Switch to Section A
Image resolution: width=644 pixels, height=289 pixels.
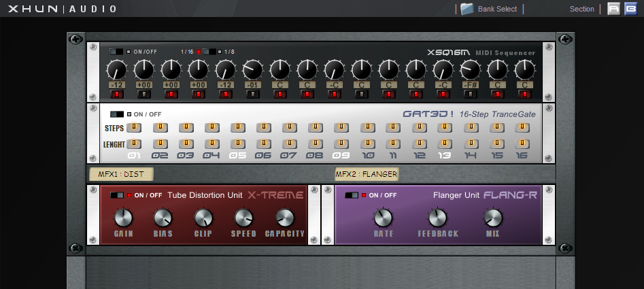[x=613, y=9]
